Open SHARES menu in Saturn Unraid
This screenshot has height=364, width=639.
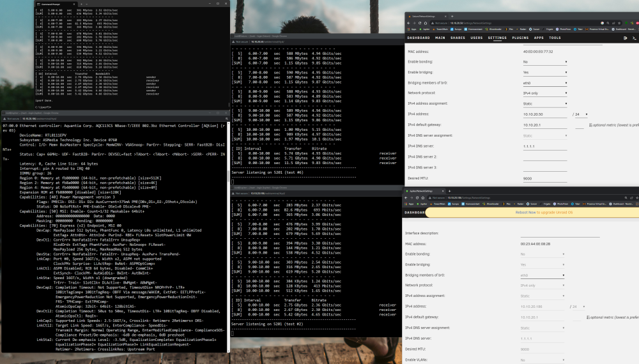pos(458,38)
